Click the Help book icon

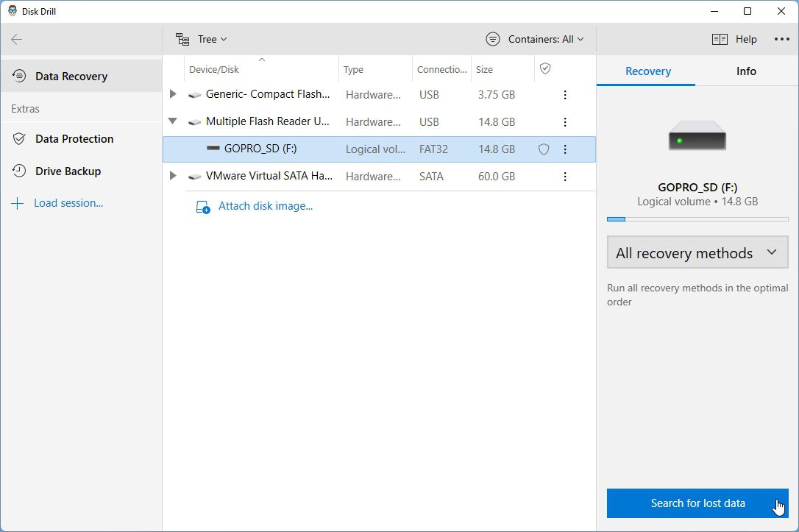720,39
